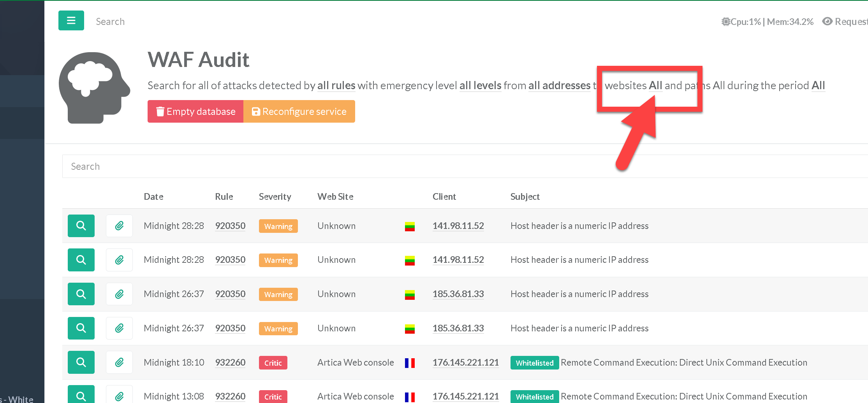This screenshot has width=868, height=403.
Task: Open client IP 176.145.221.121 link
Action: (x=465, y=363)
